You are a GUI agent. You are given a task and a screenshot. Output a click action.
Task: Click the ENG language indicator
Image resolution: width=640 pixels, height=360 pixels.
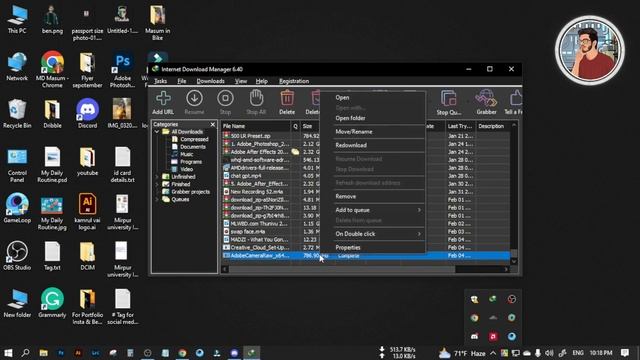(x=578, y=353)
